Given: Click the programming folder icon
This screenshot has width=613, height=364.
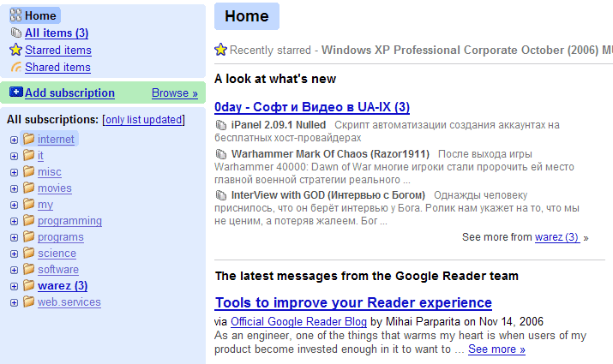Looking at the screenshot, I should click(x=28, y=220).
